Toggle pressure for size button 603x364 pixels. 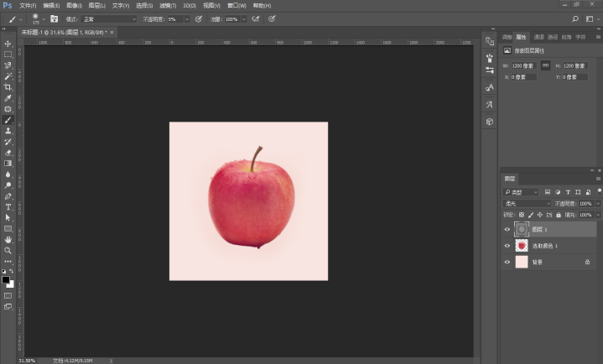coord(272,18)
